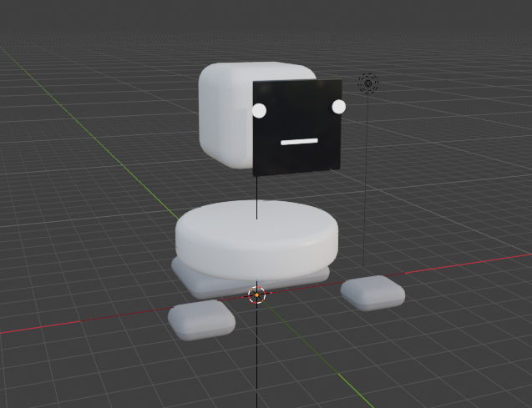
Task: Select the white mouth bar on face
Action: pos(299,142)
